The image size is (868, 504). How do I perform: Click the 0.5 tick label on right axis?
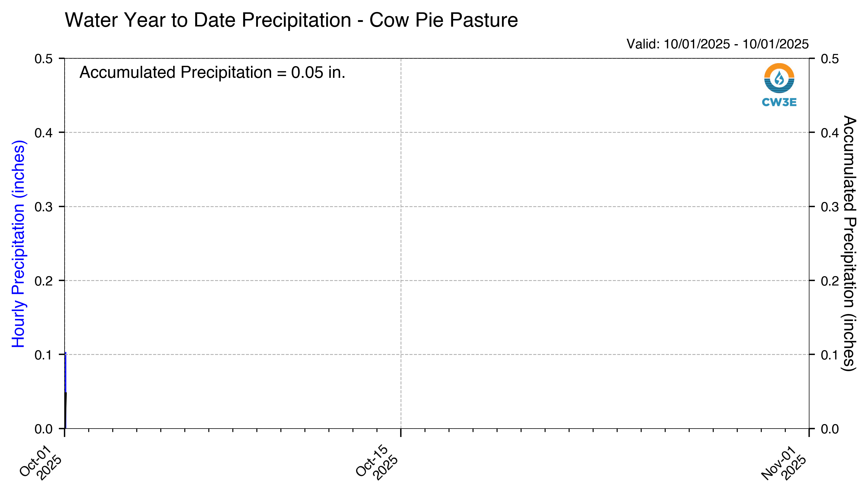(x=830, y=59)
